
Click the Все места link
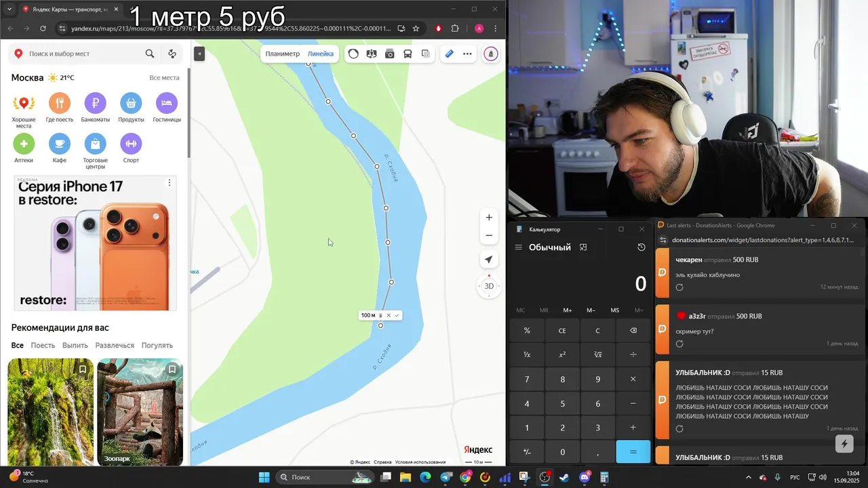click(x=164, y=78)
